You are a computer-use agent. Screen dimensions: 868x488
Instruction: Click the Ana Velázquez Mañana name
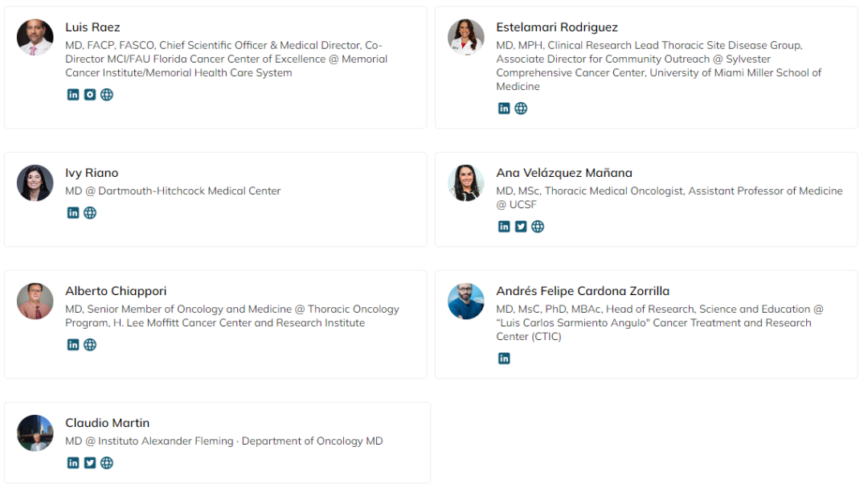pos(564,173)
